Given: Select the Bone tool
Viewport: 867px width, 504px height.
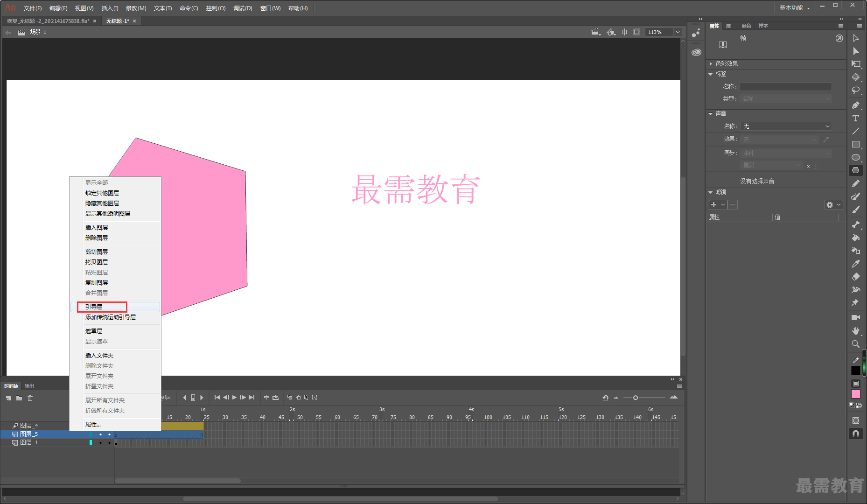Looking at the screenshot, I should 856,225.
